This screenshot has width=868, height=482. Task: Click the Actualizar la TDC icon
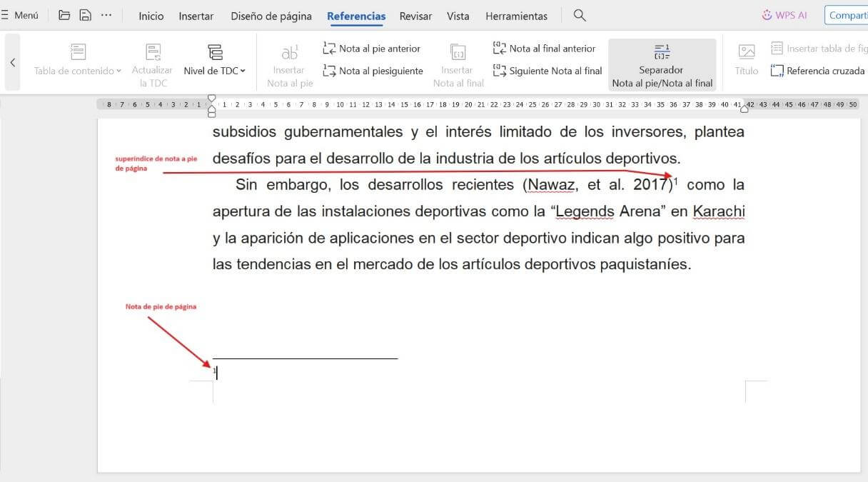(x=152, y=62)
